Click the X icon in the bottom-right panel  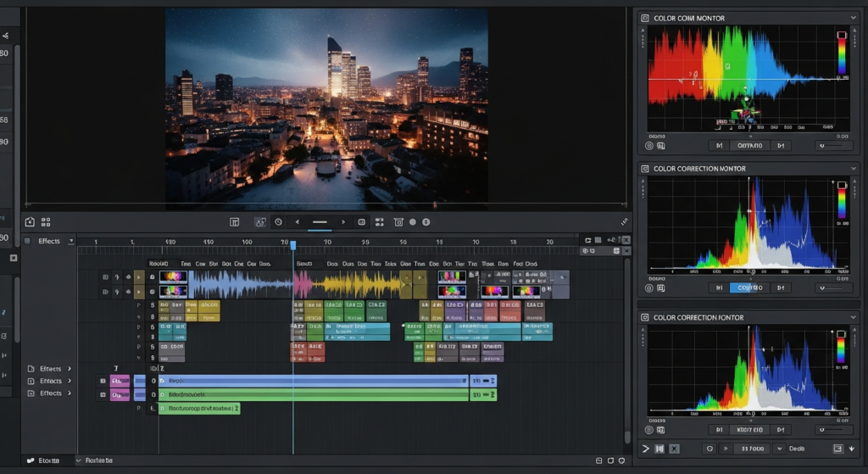tap(674, 448)
